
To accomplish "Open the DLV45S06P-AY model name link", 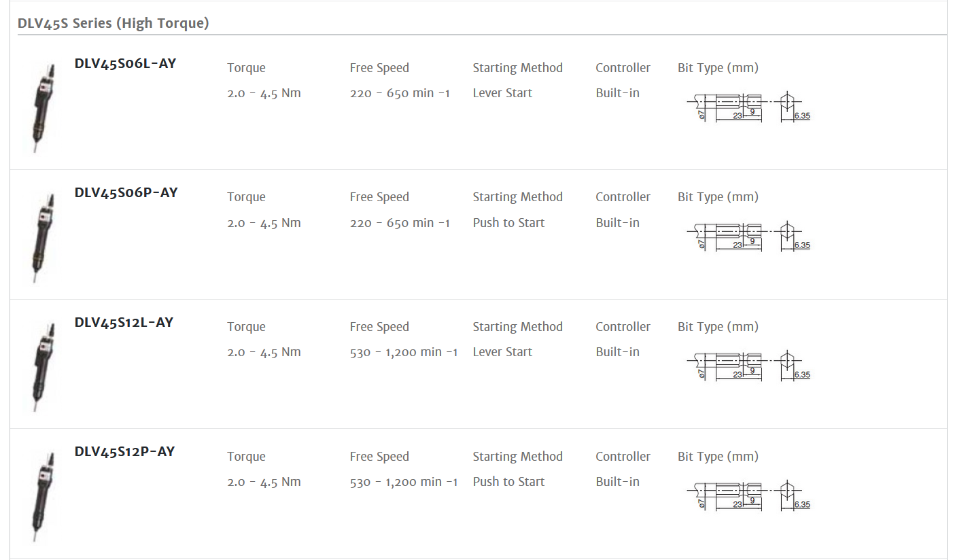I will coord(126,192).
